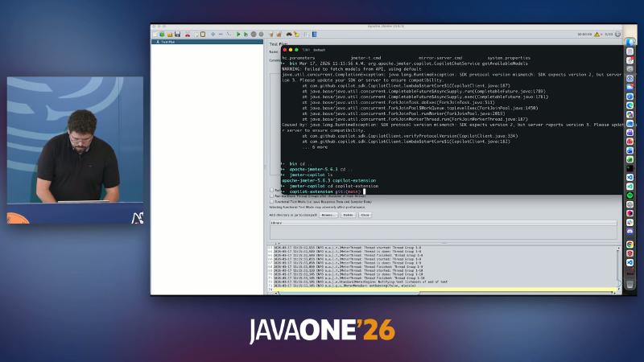Open Finder from the dock

click(630, 43)
